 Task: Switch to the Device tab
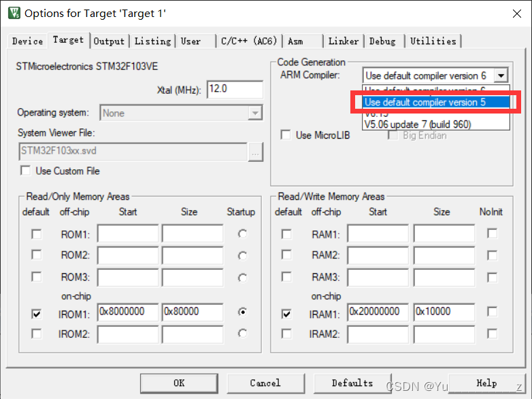click(27, 41)
